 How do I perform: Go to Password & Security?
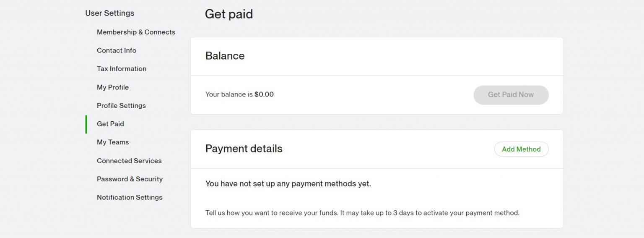pyautogui.click(x=130, y=179)
